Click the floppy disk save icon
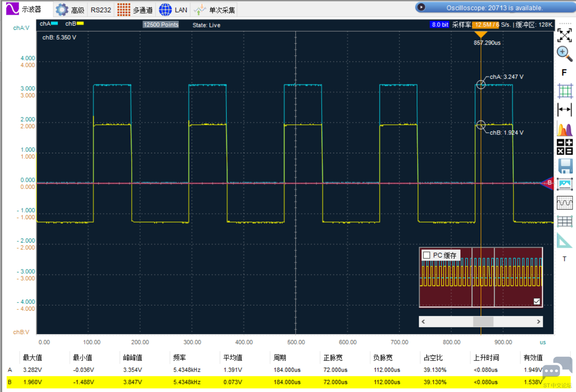The image size is (576, 392). [x=565, y=166]
